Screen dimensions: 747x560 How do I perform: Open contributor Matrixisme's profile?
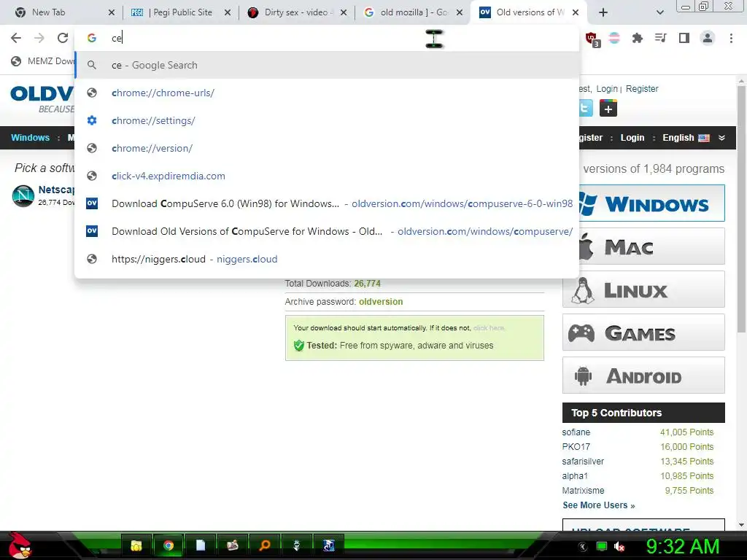pyautogui.click(x=583, y=491)
